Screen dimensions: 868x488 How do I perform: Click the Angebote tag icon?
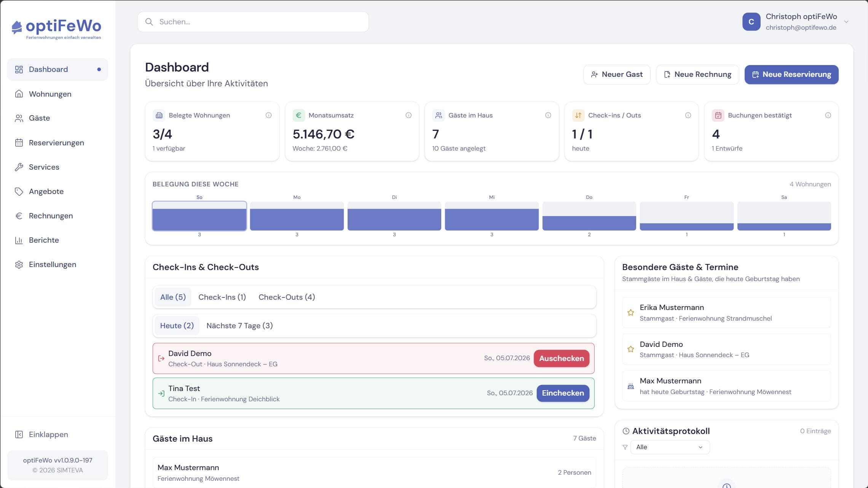click(19, 191)
